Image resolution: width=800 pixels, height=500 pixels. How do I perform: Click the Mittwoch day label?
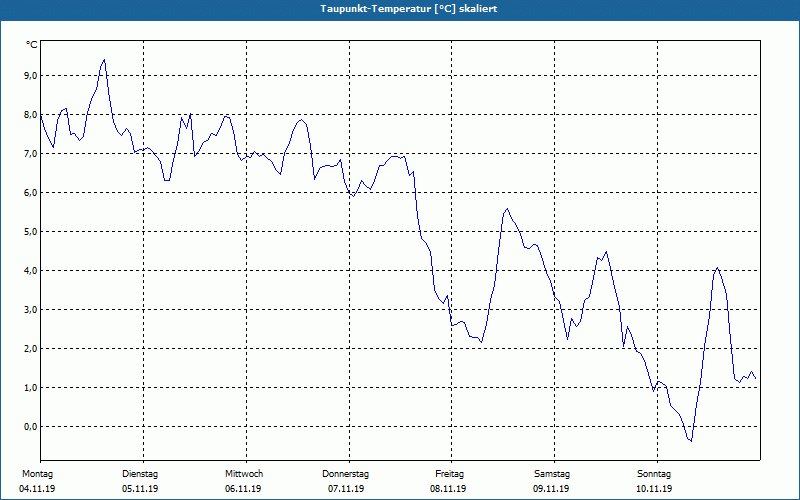pyautogui.click(x=244, y=474)
